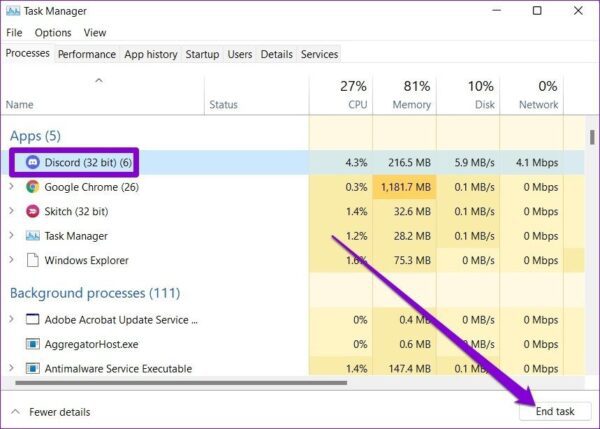This screenshot has width=600, height=429.
Task: Click the horizontal scrollbar at the bottom
Action: [x=181, y=382]
